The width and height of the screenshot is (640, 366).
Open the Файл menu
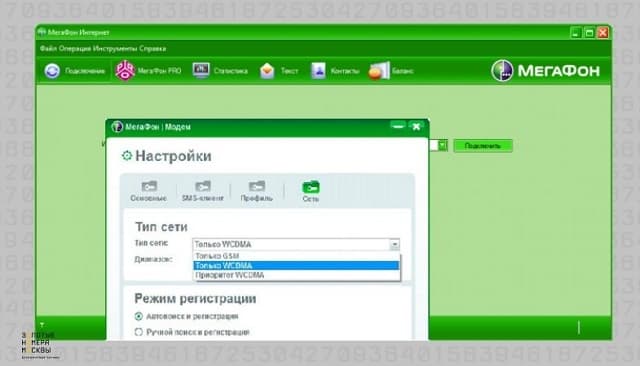(48, 49)
